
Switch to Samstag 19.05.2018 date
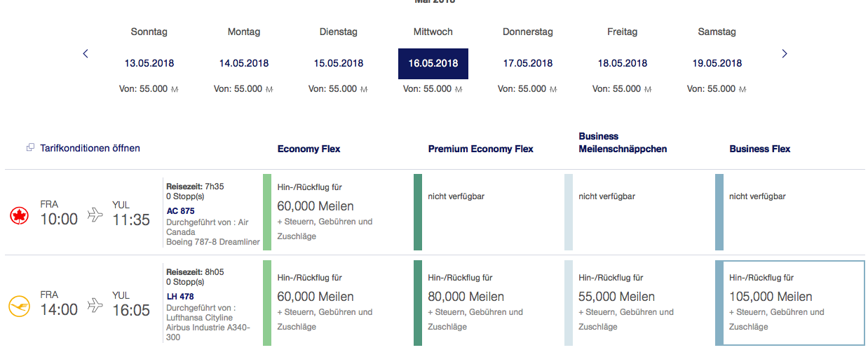tap(717, 63)
